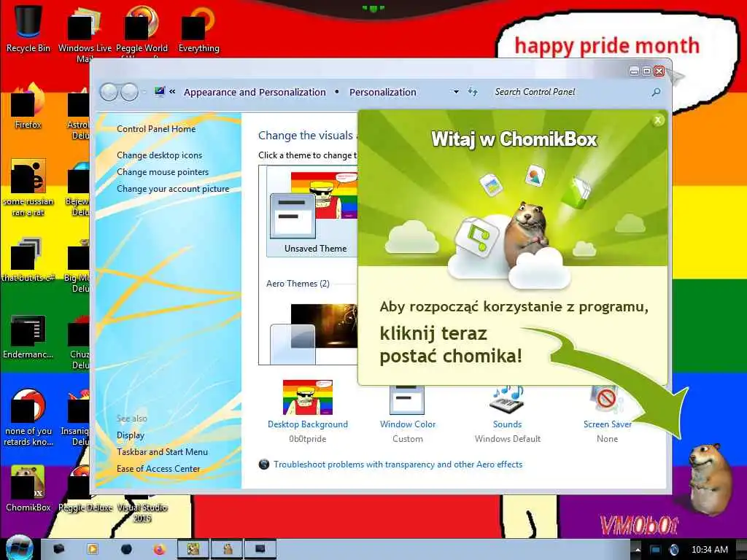Open the Screen Saver link
The image size is (747, 560).
click(607, 424)
